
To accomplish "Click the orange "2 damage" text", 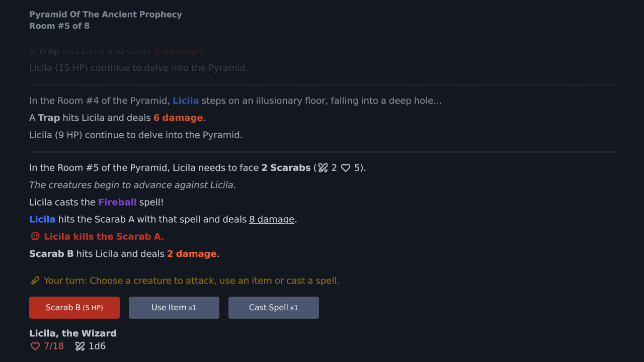I will coord(192,254).
